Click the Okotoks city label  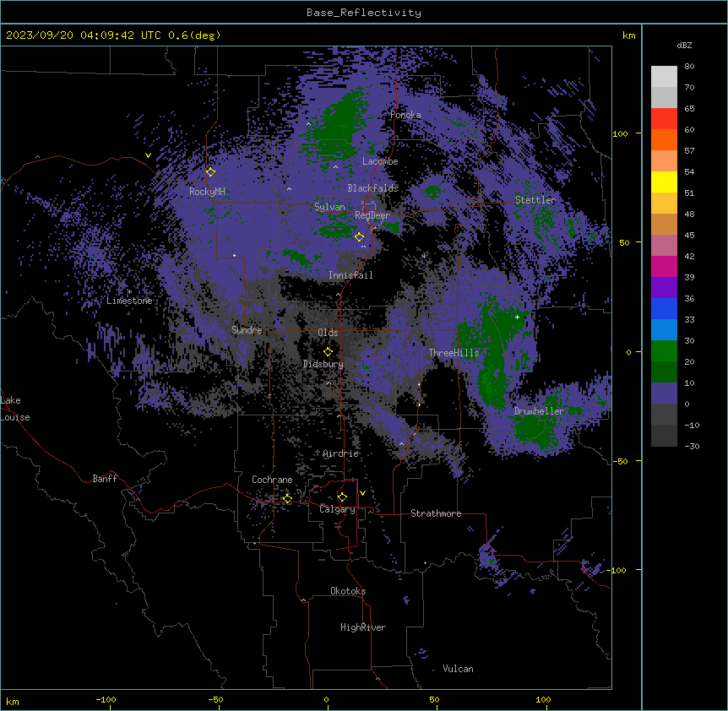pyautogui.click(x=348, y=591)
